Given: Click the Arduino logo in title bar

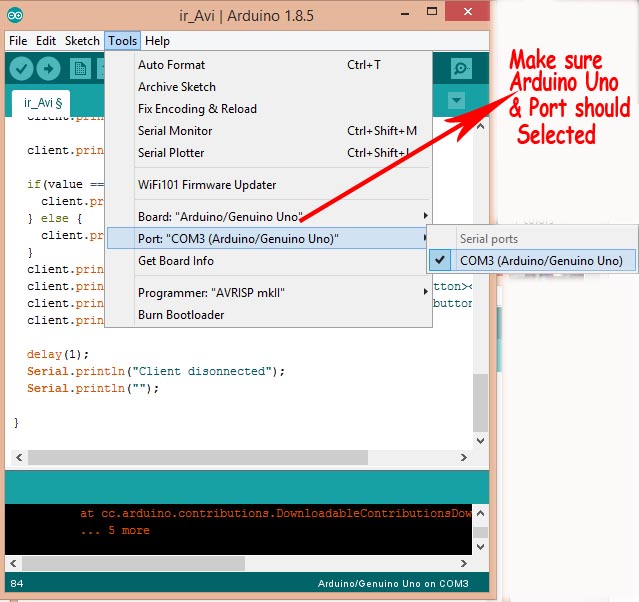Looking at the screenshot, I should [15, 15].
